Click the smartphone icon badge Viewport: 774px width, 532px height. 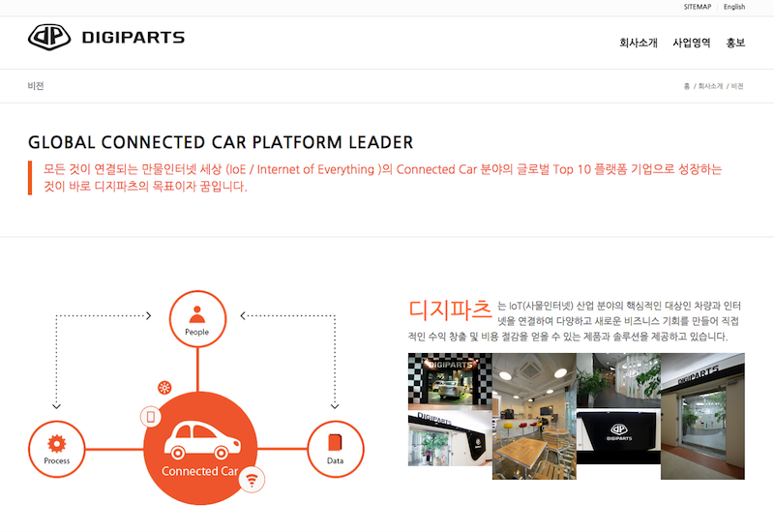pos(151,417)
